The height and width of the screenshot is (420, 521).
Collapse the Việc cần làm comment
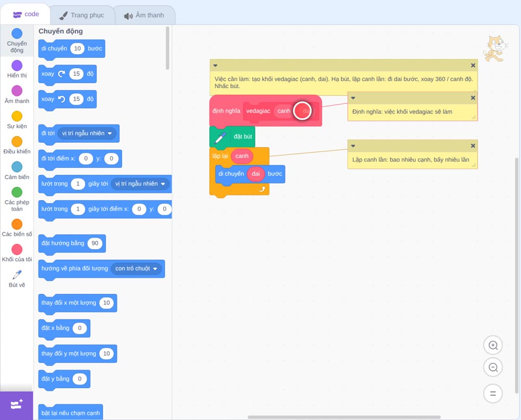pyautogui.click(x=215, y=66)
